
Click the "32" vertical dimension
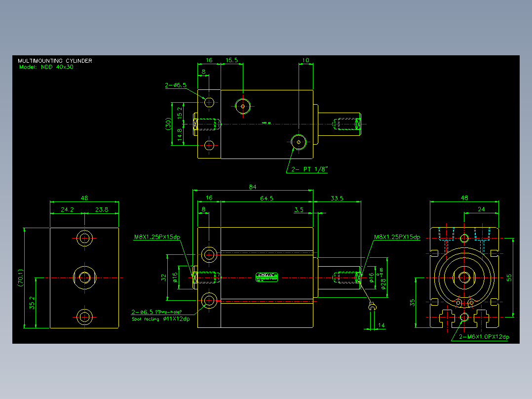164,278
